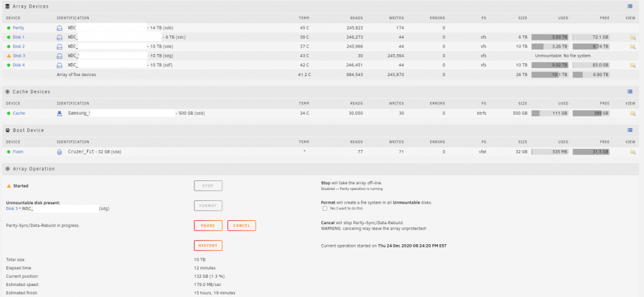Click Parity temperature 45 C

[x=305, y=28]
